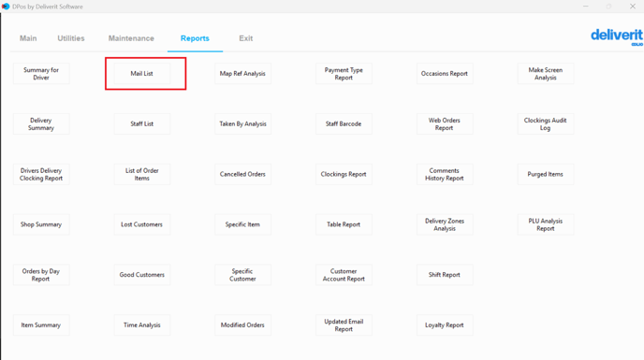Screen dimensions: 644x360
Task: Run Delivery Zones Analysis
Action: point(445,224)
